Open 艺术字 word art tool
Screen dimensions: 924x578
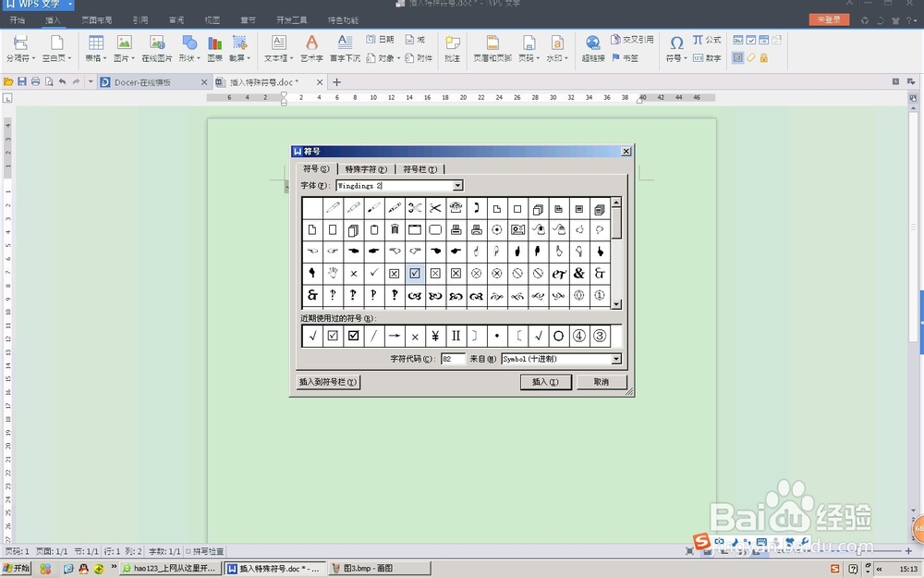click(311, 48)
